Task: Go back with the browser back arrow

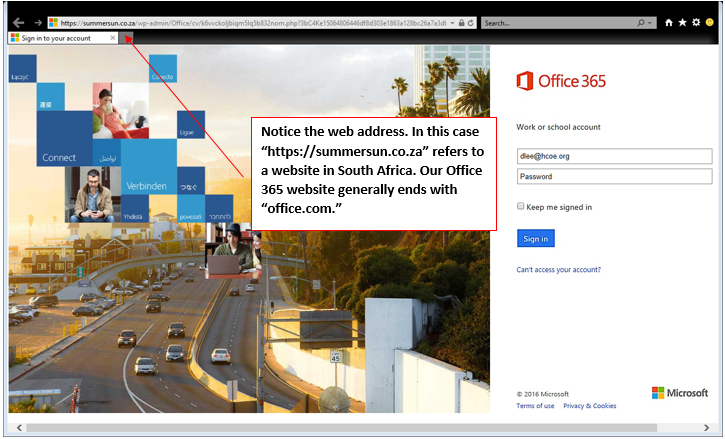Action: (x=18, y=23)
